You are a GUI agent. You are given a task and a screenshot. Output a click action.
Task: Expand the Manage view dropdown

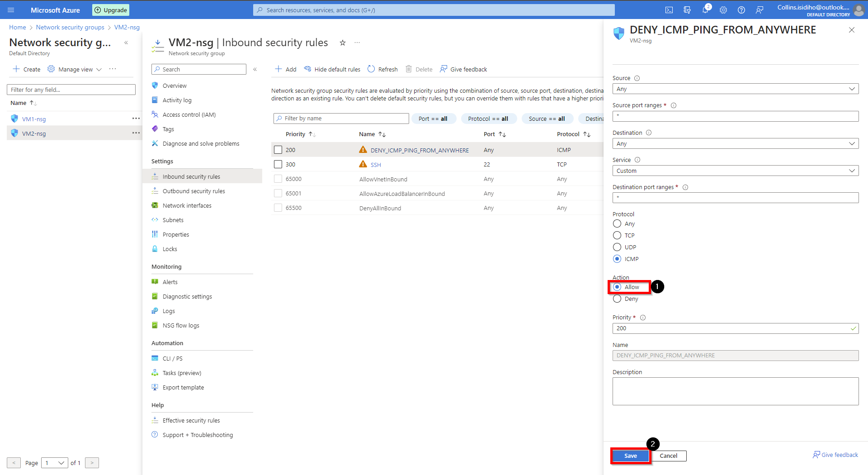click(x=75, y=69)
